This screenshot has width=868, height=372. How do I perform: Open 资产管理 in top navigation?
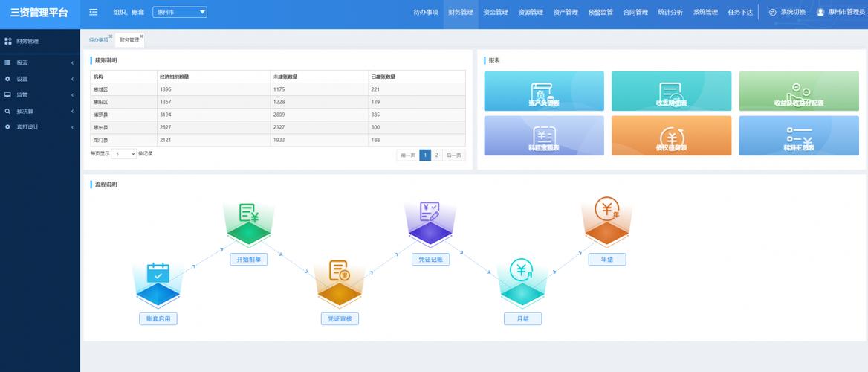[x=566, y=12]
